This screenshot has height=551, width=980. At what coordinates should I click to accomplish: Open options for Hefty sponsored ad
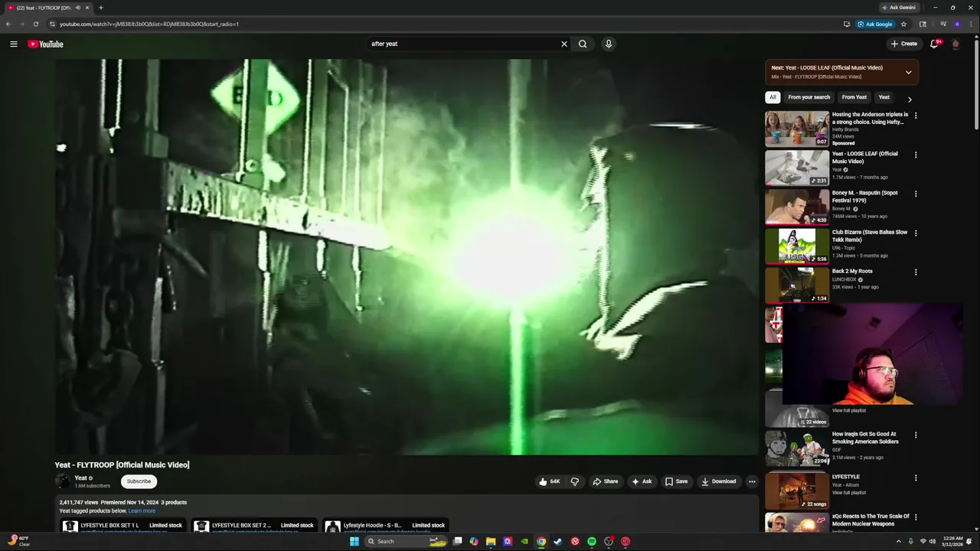pos(916,116)
